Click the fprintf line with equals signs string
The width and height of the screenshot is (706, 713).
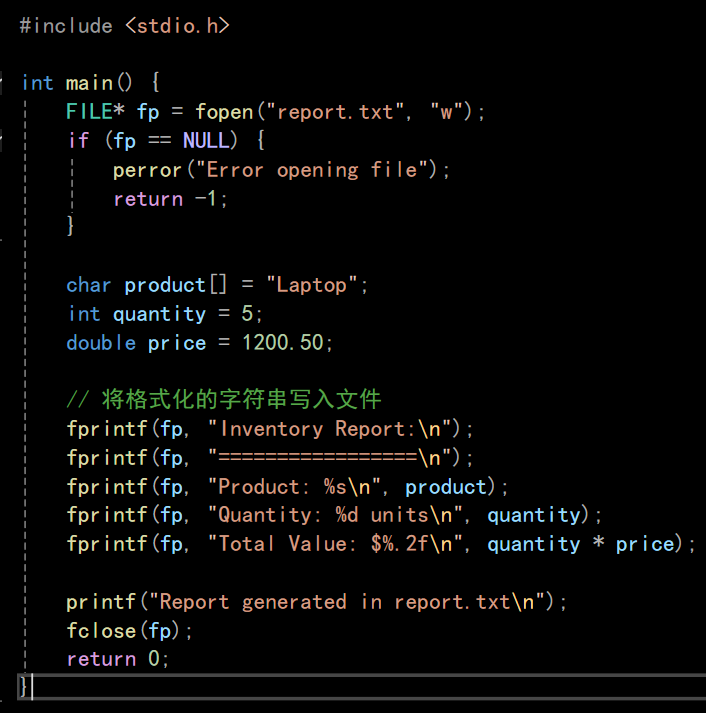(270, 458)
